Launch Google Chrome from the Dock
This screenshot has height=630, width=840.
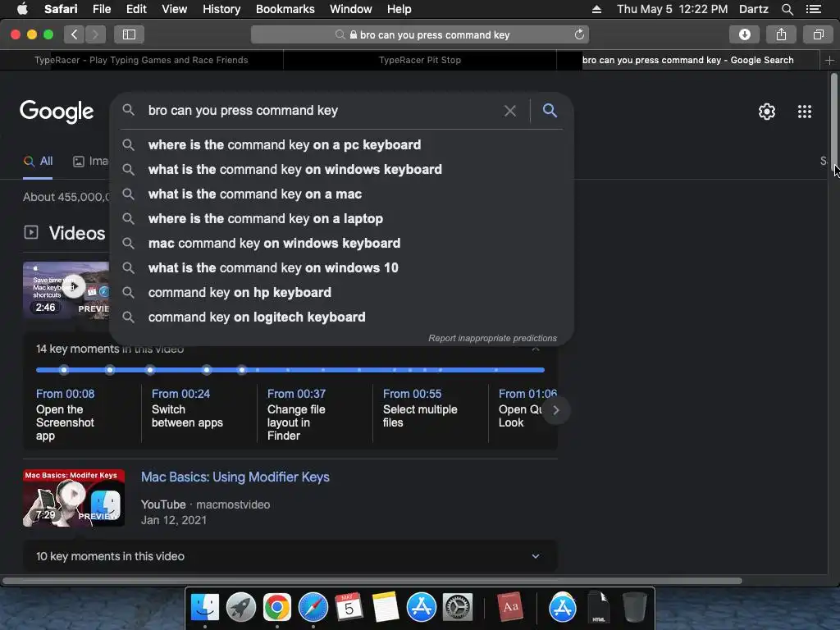coord(277,608)
